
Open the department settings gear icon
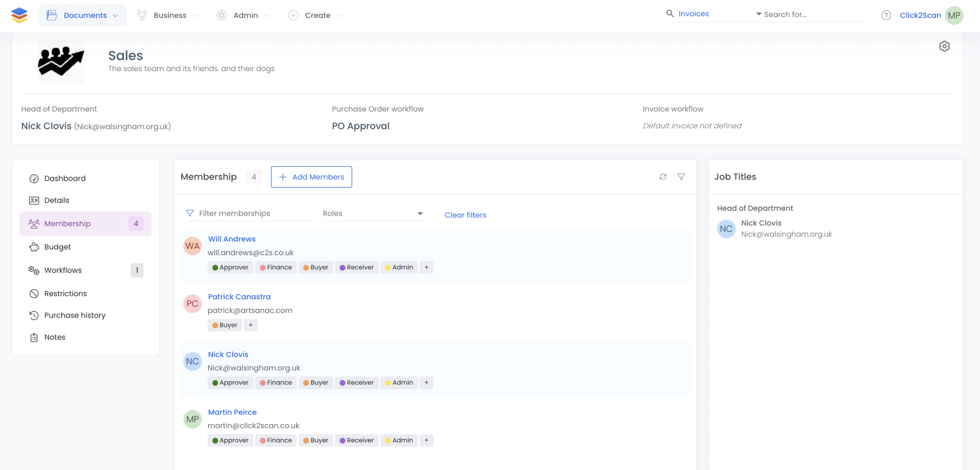(944, 46)
